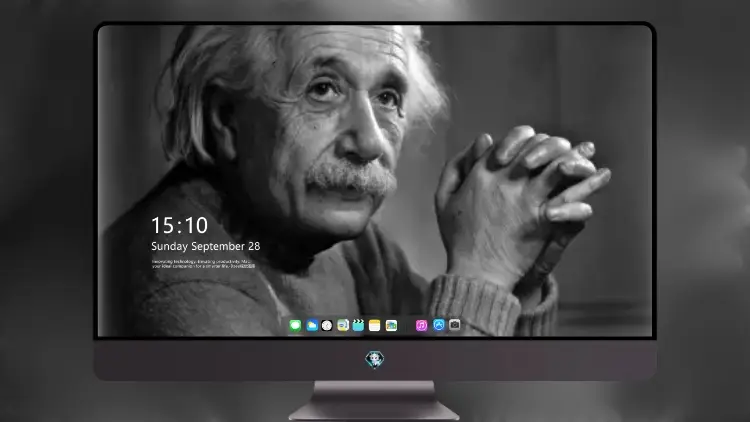This screenshot has width=750, height=422.
Task: Open the photo gallery dock icon
Action: 391,326
